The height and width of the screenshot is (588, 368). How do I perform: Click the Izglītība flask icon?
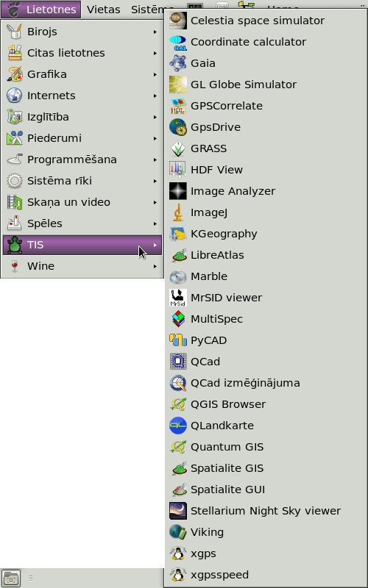(x=15, y=117)
